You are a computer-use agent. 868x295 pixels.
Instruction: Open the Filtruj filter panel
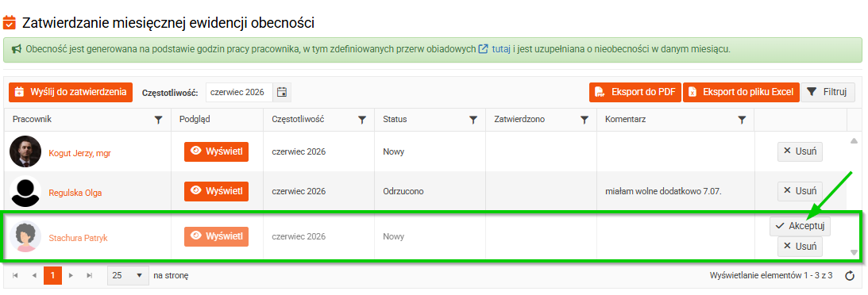[x=828, y=92]
